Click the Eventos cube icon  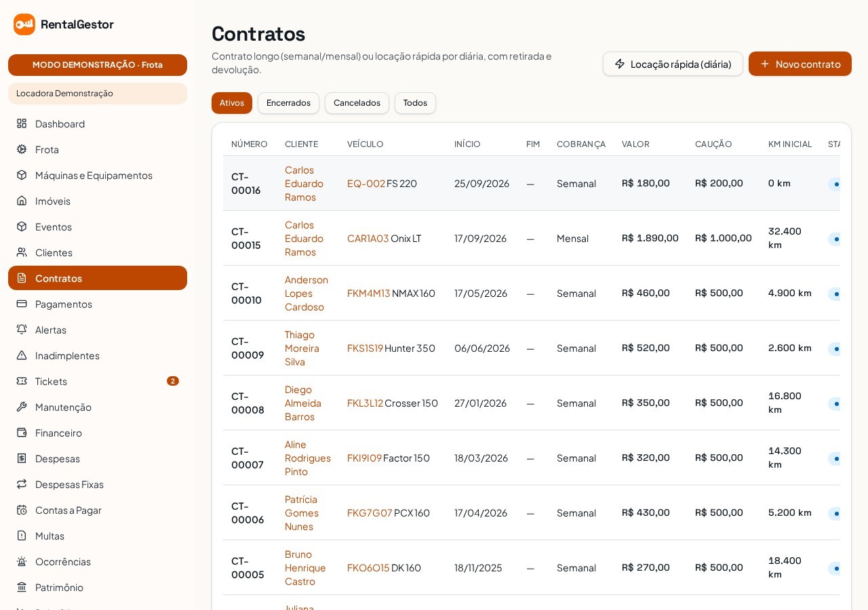click(22, 226)
